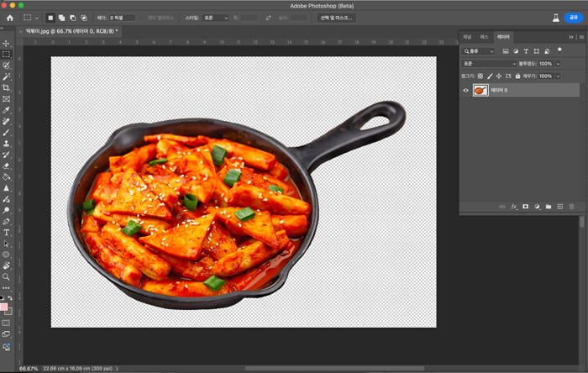Image resolution: width=588 pixels, height=373 pixels.
Task: Open the blend mode dropdown in Layers panel
Action: 489,64
